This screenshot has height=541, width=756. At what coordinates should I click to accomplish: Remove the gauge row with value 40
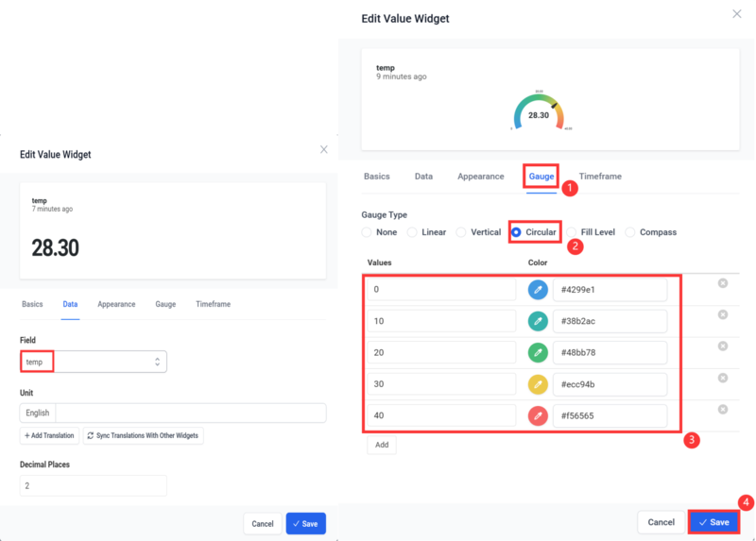[x=722, y=409]
